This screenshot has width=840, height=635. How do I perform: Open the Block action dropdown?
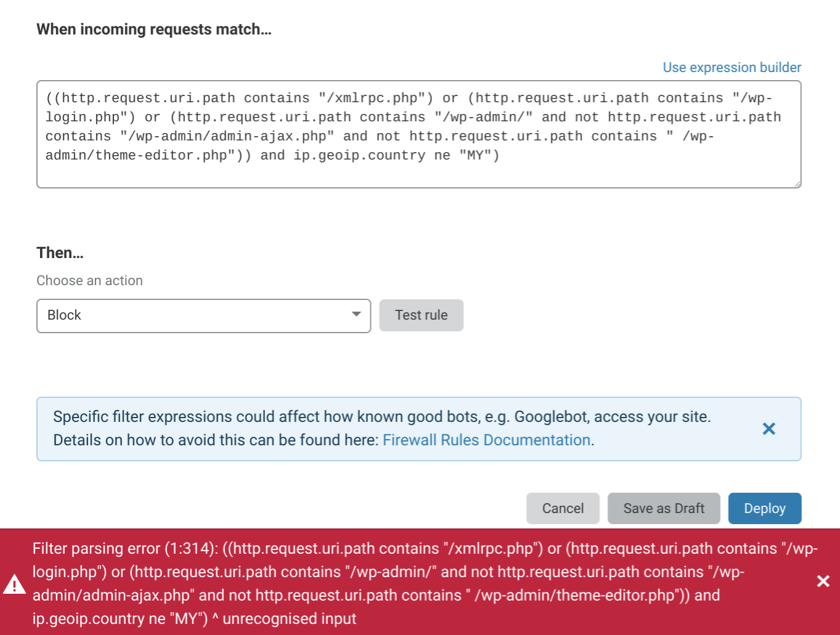203,315
